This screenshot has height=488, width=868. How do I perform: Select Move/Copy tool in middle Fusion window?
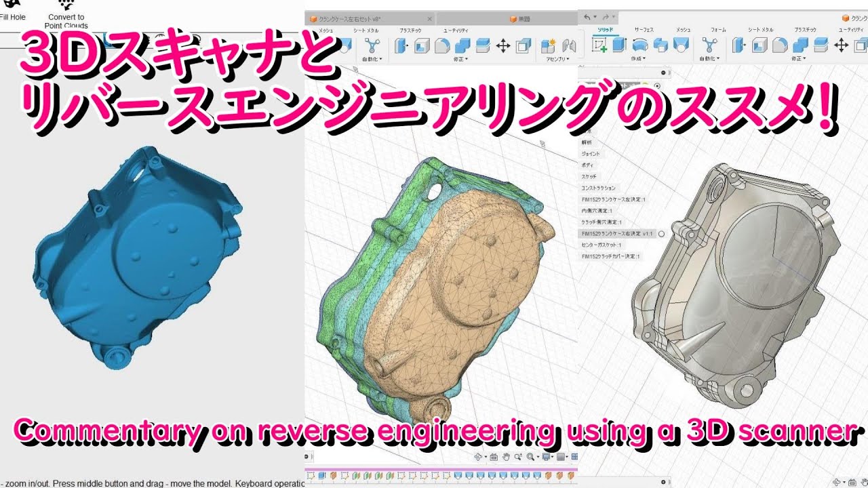point(503,45)
